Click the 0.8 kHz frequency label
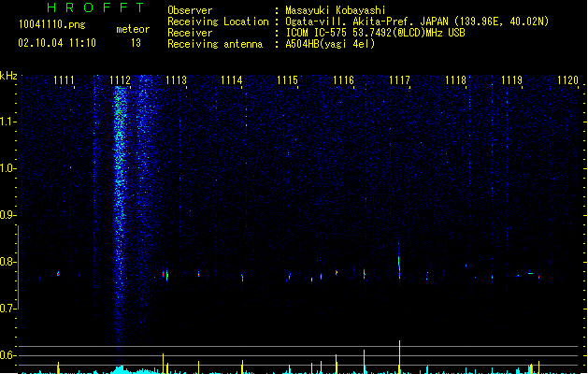Image resolution: width=588 pixels, height=374 pixels. click(7, 262)
